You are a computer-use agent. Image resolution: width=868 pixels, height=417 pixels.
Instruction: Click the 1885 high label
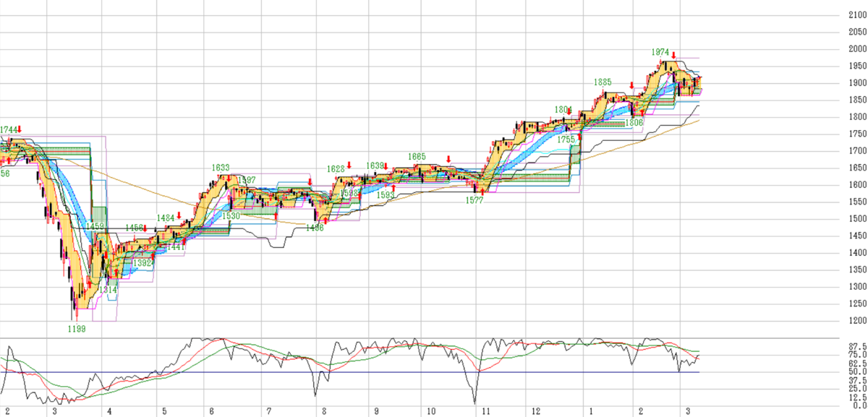603,82
